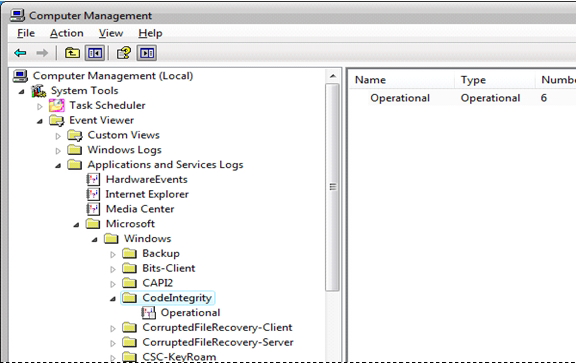Click the value 6 in results row
This screenshot has height=364, width=576.
pyautogui.click(x=544, y=98)
